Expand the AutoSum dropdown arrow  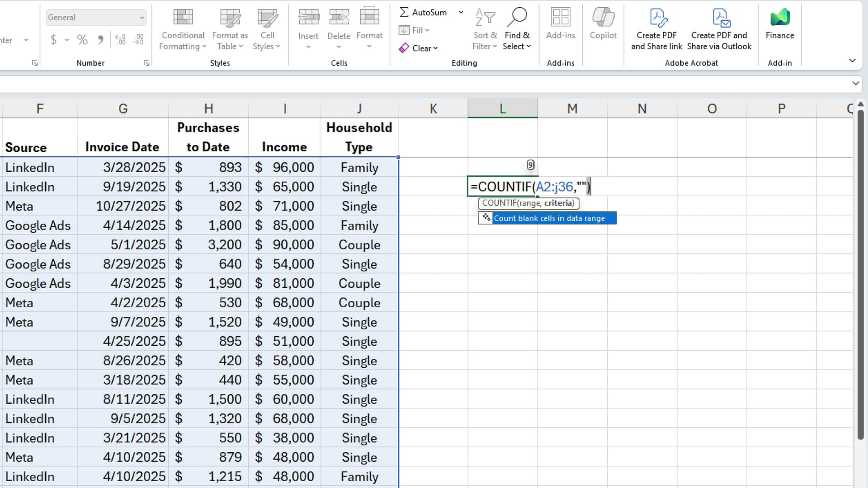(x=461, y=12)
